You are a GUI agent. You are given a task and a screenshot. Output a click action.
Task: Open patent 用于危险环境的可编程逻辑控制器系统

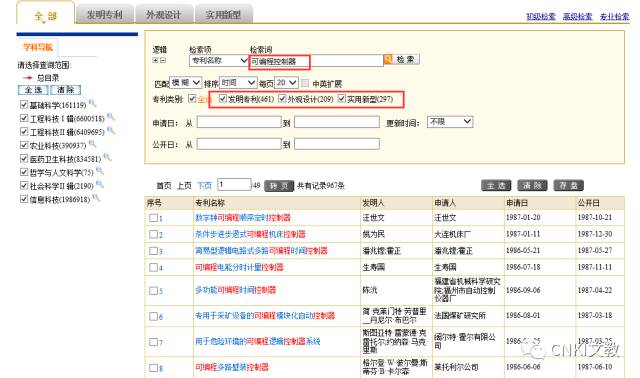[258, 341]
